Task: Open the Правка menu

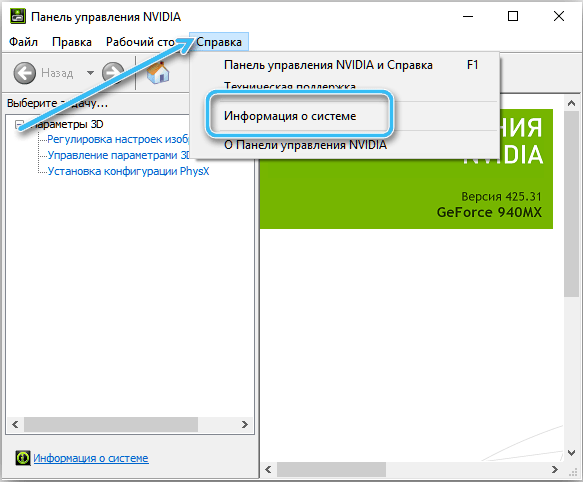Action: point(72,42)
